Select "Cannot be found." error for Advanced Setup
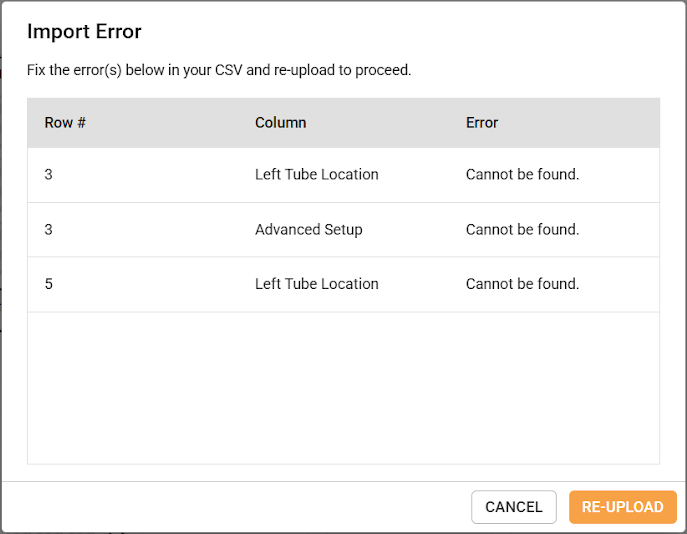Viewport: 687px width, 534px height. [522, 229]
